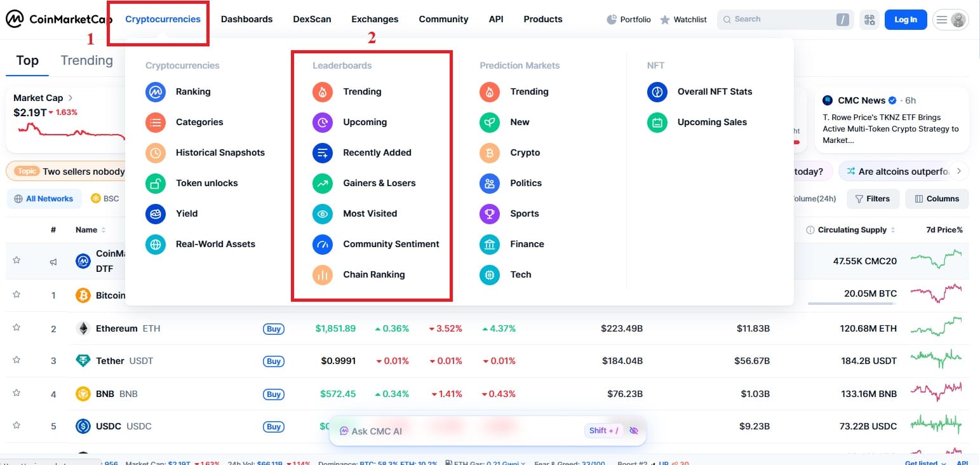980x465 pixels.
Task: Click the Token unlocks padlock icon
Action: pyautogui.click(x=156, y=183)
